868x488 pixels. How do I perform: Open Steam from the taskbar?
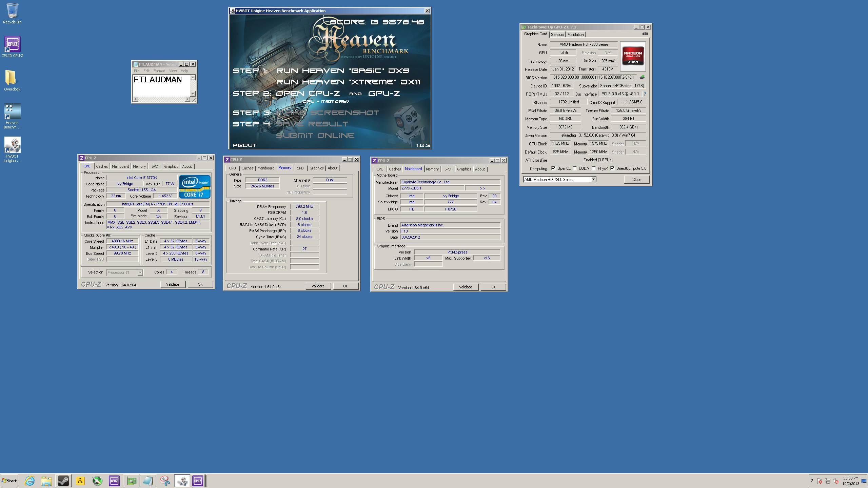63,481
